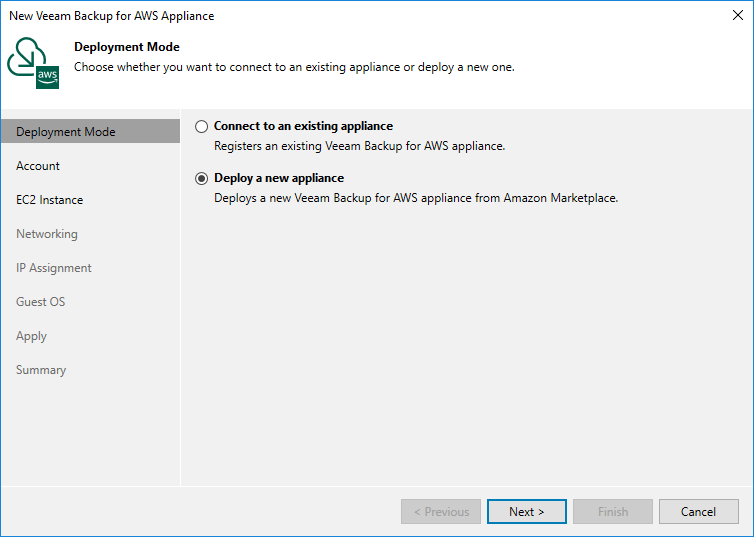Open the Deployment Mode step

point(66,132)
